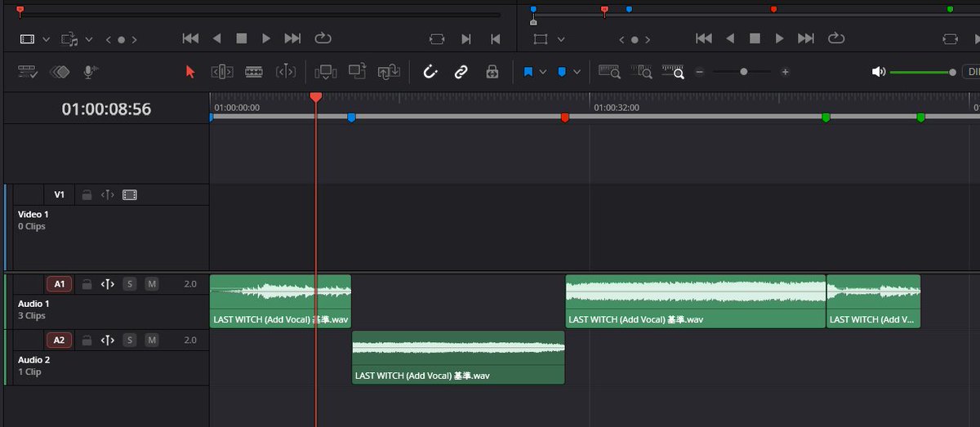This screenshot has height=427, width=980.
Task: Play the timeline viewer forward
Action: 779,38
